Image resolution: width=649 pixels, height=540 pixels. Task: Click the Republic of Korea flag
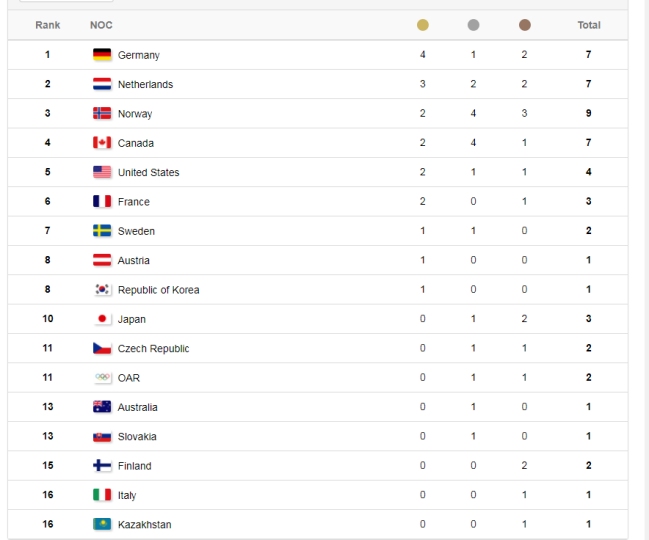coord(102,290)
